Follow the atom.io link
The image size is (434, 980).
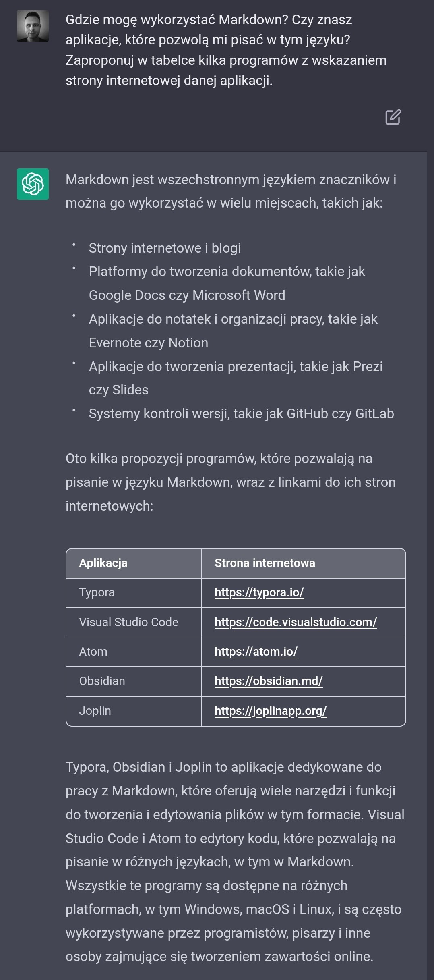coord(256,652)
